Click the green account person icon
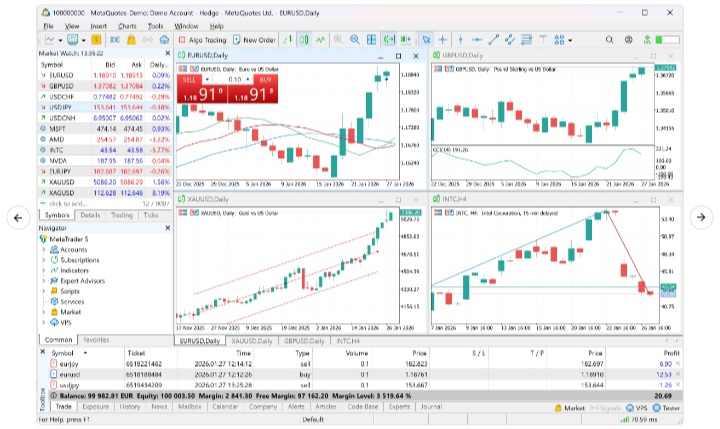Viewport: 720px width, 429px height. (x=647, y=40)
